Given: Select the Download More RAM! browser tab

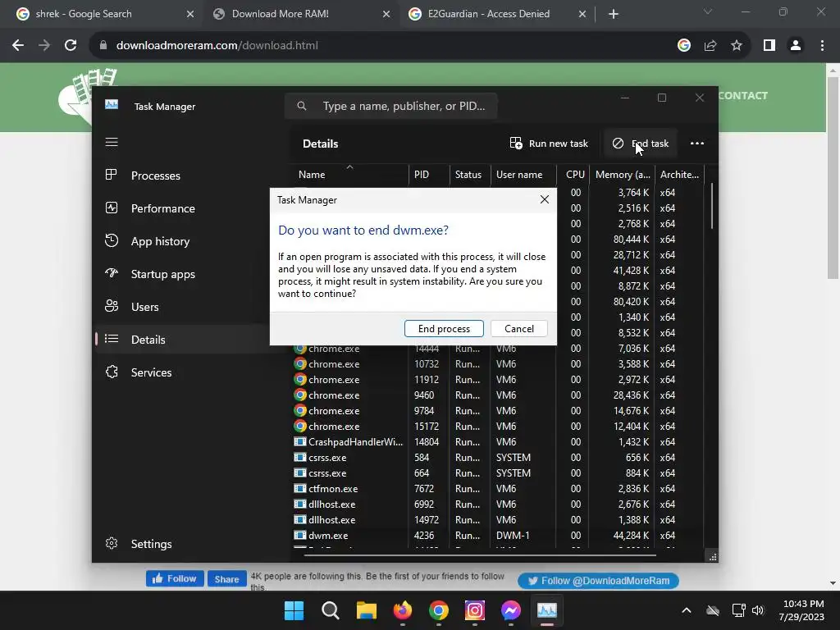Looking at the screenshot, I should coord(301,14).
